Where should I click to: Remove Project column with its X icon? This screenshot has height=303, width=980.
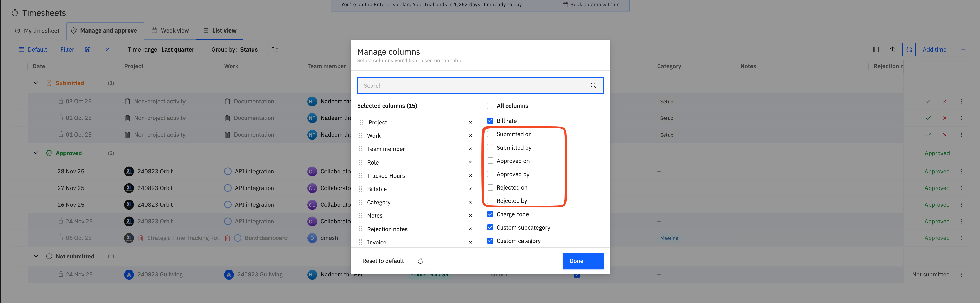click(x=470, y=122)
